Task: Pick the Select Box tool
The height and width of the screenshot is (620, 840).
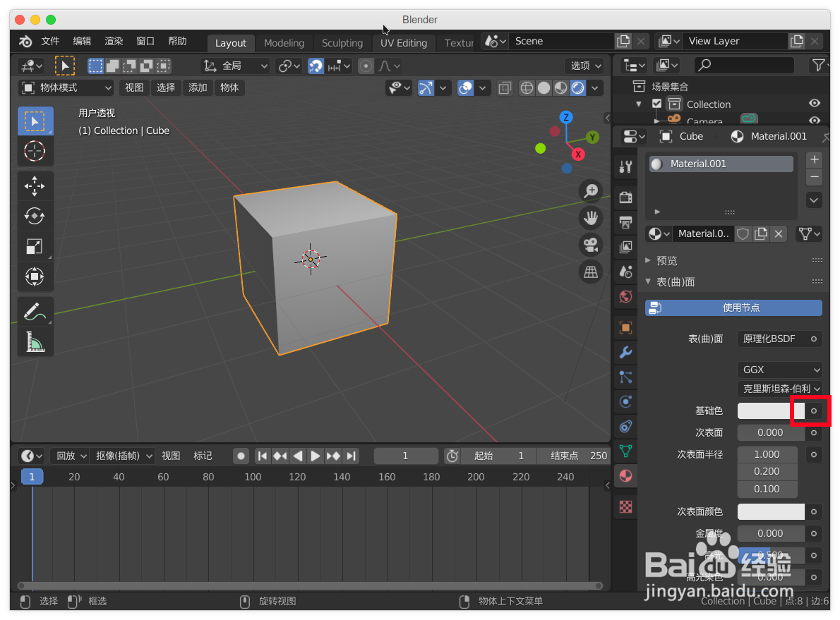Action: 35,121
